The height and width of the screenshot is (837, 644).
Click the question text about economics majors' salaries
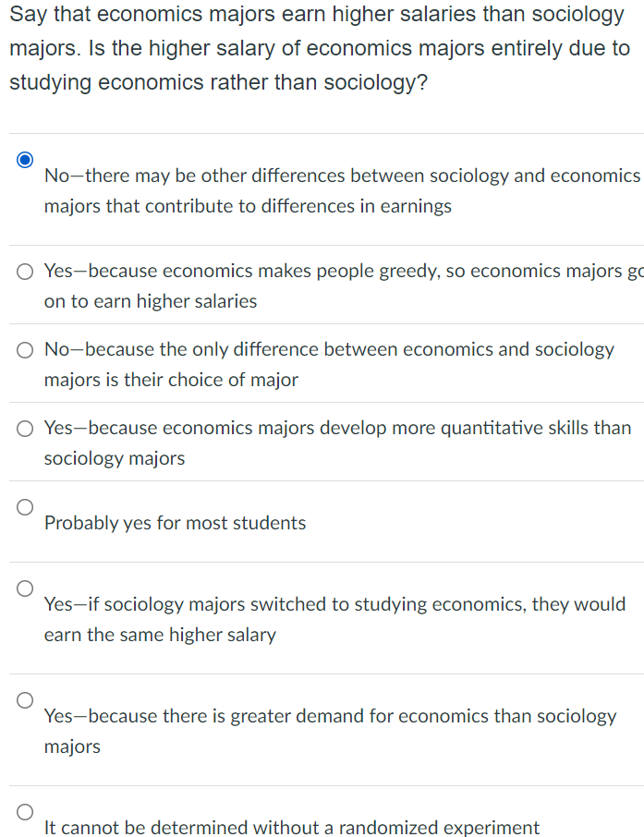tap(322, 48)
